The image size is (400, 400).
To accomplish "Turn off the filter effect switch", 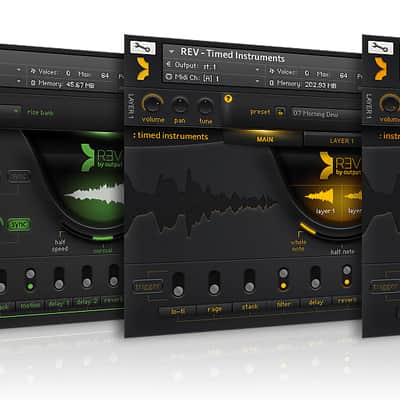I will click(283, 279).
